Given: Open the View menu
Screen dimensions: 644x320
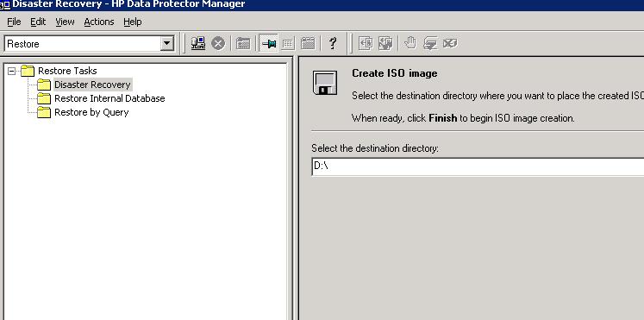Looking at the screenshot, I should tap(65, 22).
